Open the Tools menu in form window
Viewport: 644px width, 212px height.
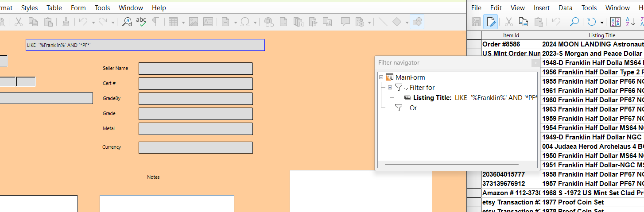[102, 8]
